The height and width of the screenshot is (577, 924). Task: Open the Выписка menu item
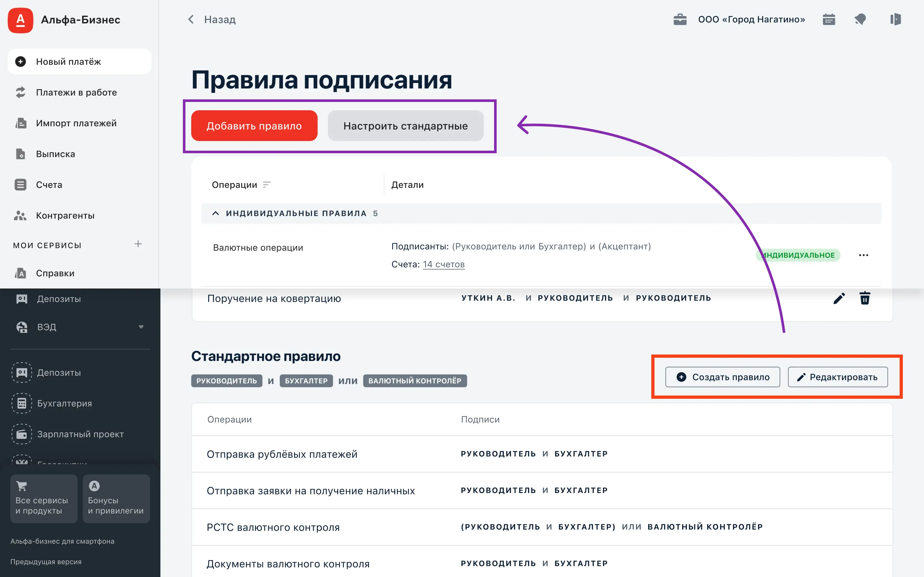pos(56,154)
